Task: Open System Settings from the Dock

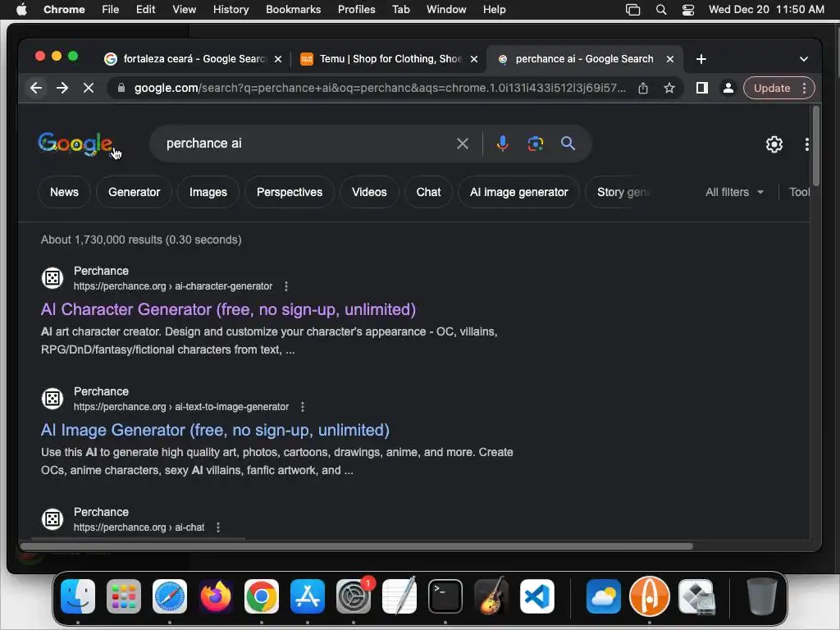Action: pyautogui.click(x=354, y=596)
